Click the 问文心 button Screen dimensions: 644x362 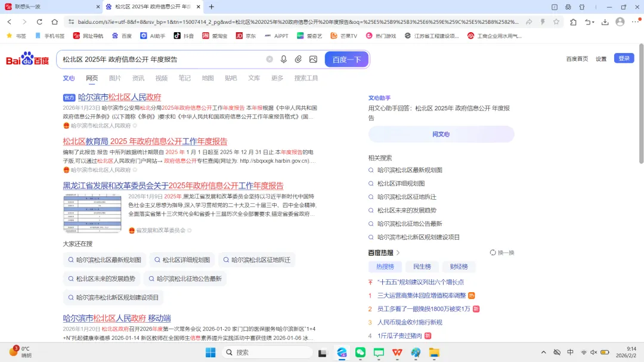point(441,134)
